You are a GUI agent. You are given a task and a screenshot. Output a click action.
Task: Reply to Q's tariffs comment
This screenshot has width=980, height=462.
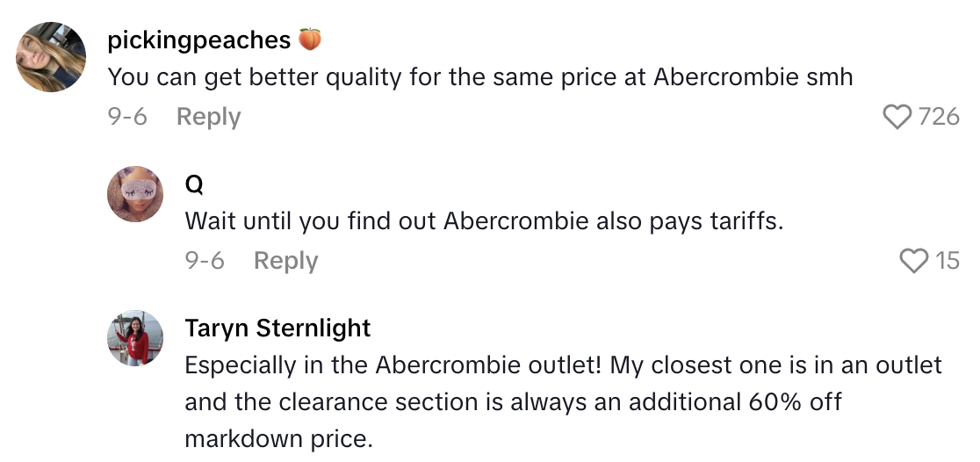[285, 261]
